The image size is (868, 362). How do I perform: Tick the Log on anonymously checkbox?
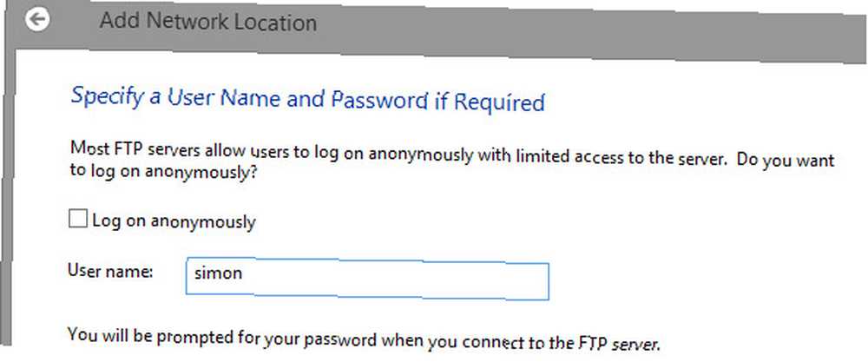pyautogui.click(x=78, y=219)
